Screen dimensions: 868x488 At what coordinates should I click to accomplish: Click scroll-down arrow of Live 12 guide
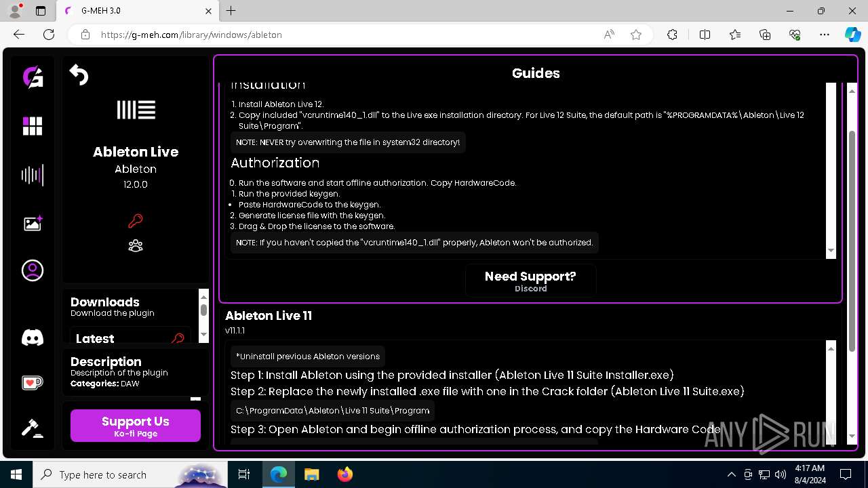[831, 251]
